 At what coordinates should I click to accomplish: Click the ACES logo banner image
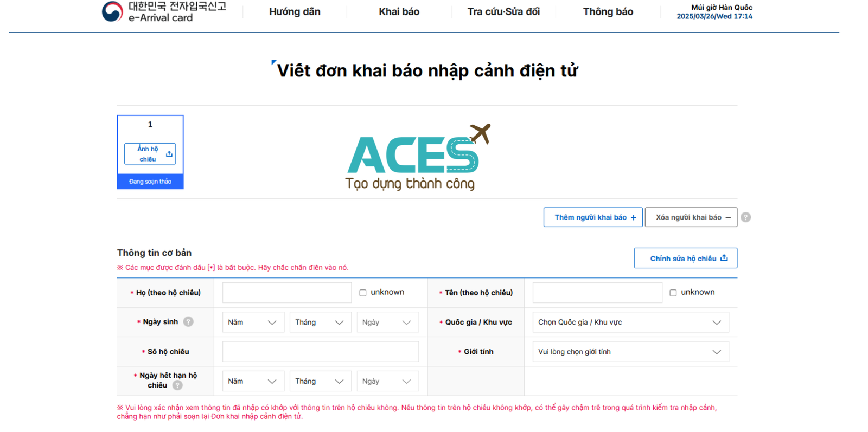coord(418,157)
